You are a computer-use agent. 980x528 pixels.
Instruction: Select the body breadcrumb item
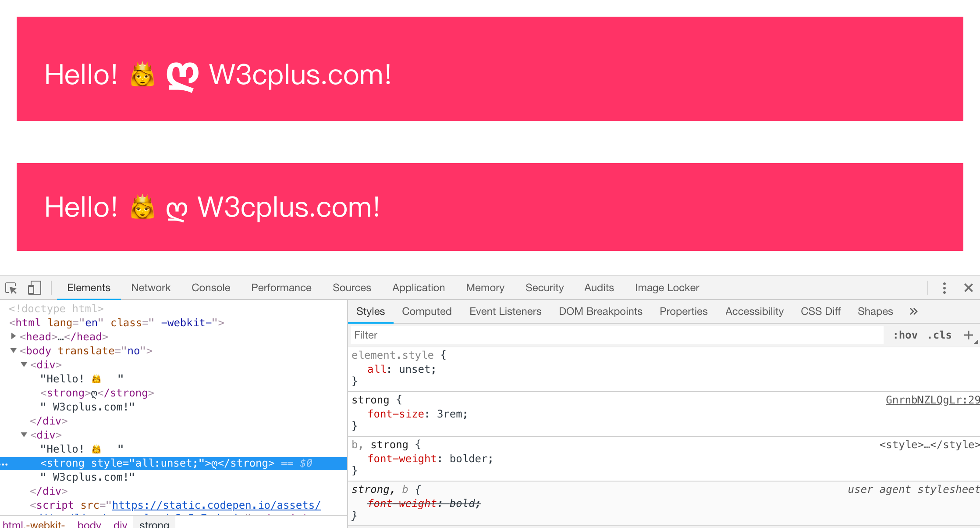[89, 524]
